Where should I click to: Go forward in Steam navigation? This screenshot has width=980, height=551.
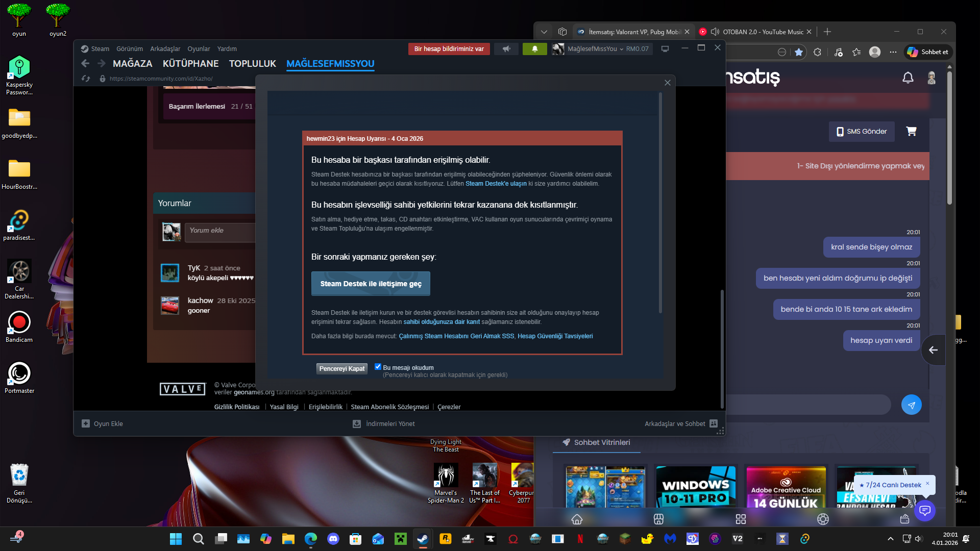click(102, 63)
